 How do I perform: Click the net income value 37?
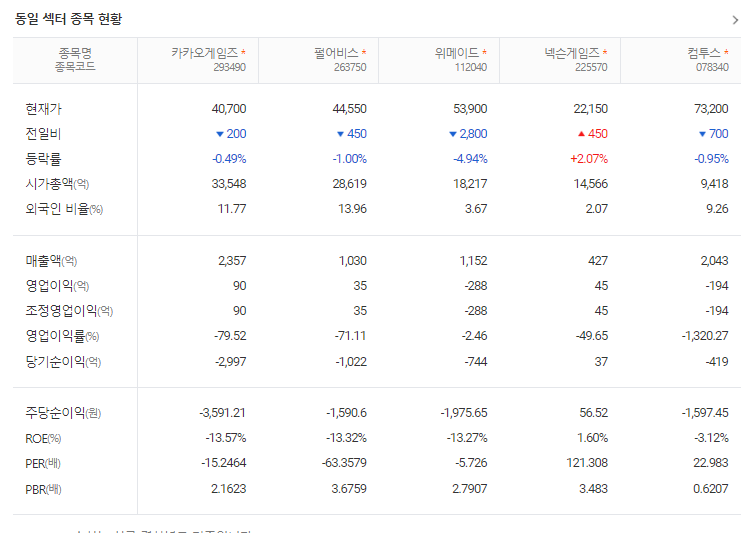602,362
